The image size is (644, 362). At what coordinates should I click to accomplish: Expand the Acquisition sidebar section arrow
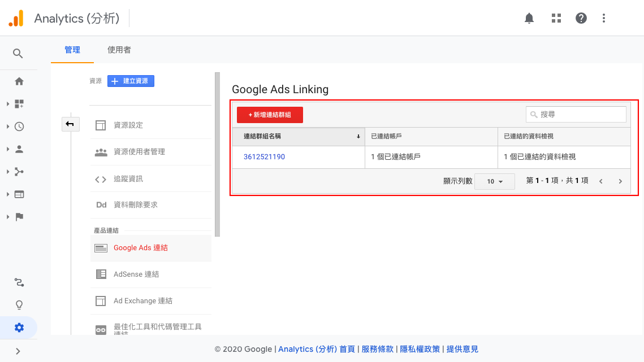click(x=8, y=172)
